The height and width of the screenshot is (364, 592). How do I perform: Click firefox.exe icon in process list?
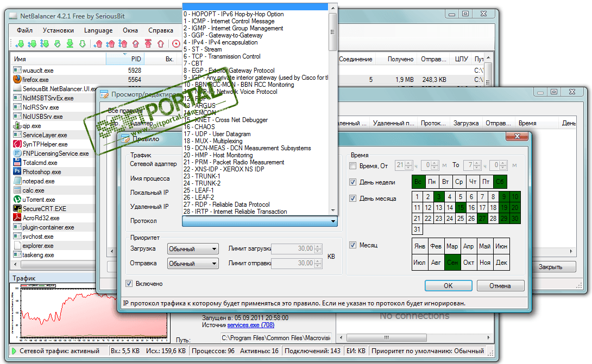point(17,79)
